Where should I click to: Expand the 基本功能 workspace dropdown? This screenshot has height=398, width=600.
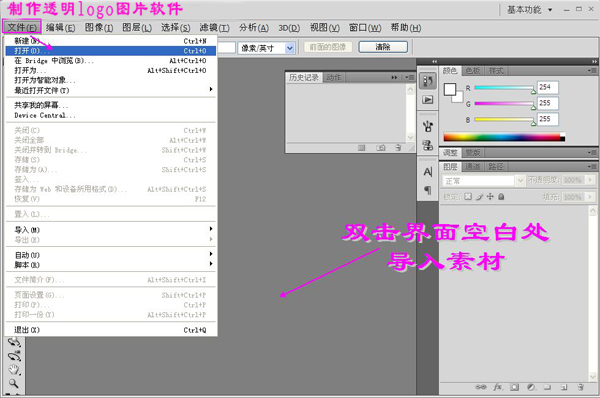point(530,10)
